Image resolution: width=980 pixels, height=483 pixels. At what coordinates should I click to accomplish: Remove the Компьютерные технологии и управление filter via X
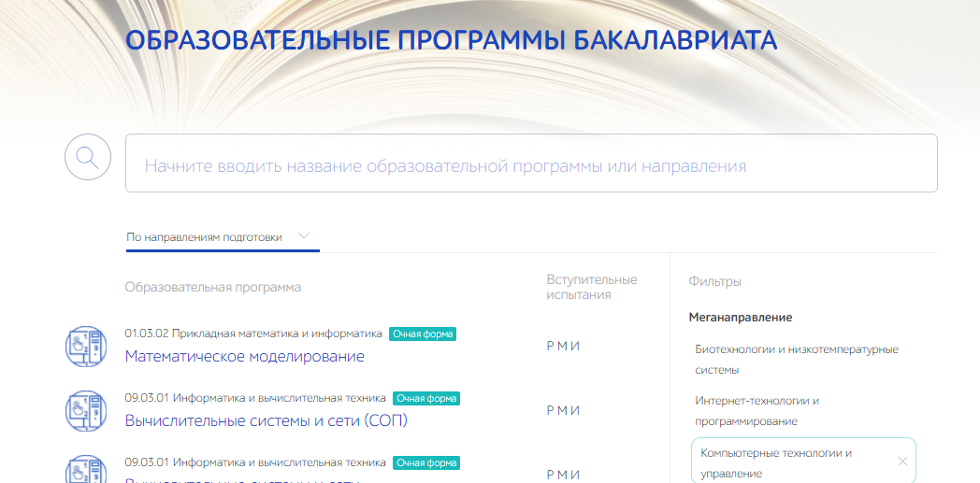[x=902, y=461]
